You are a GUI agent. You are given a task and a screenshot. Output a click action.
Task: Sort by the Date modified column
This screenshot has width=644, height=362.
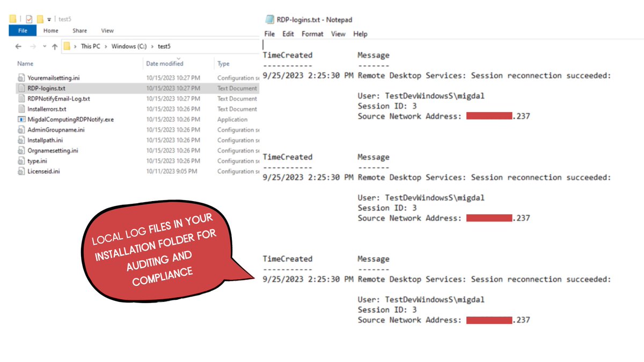[x=165, y=64]
